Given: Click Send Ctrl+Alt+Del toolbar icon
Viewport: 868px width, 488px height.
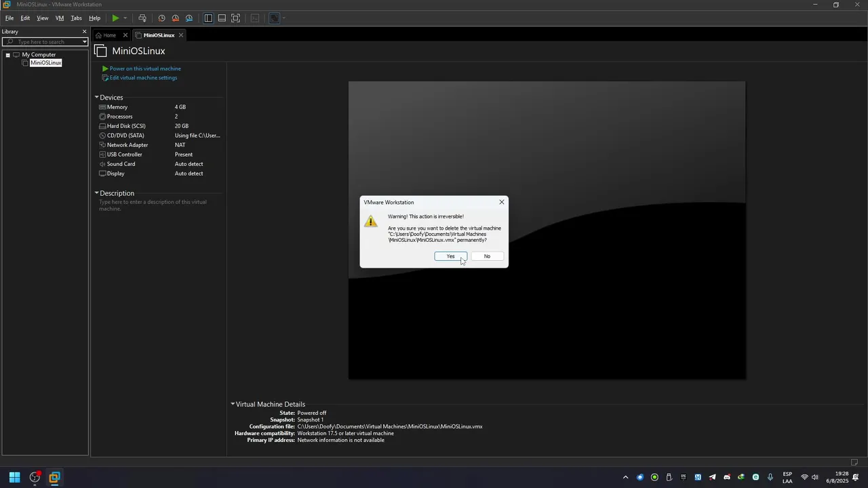Looking at the screenshot, I should 142,18.
